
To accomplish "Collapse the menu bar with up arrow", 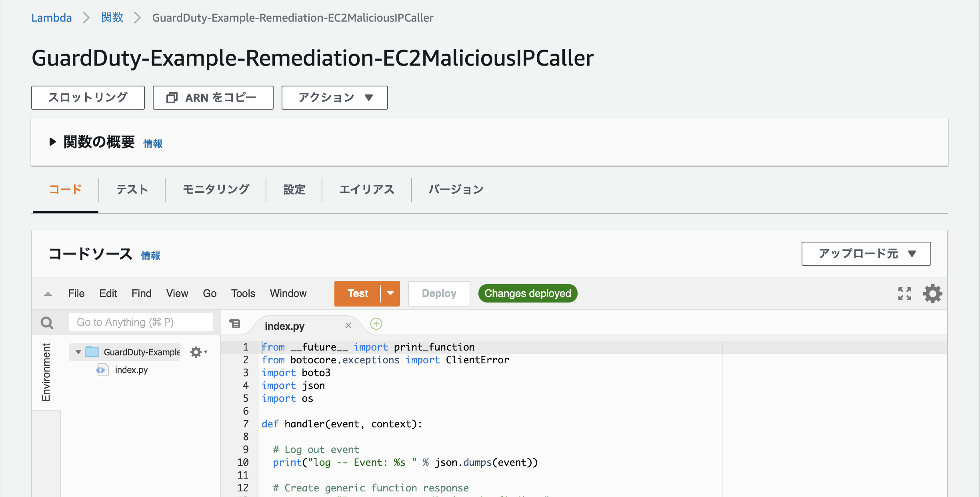I will pos(48,294).
